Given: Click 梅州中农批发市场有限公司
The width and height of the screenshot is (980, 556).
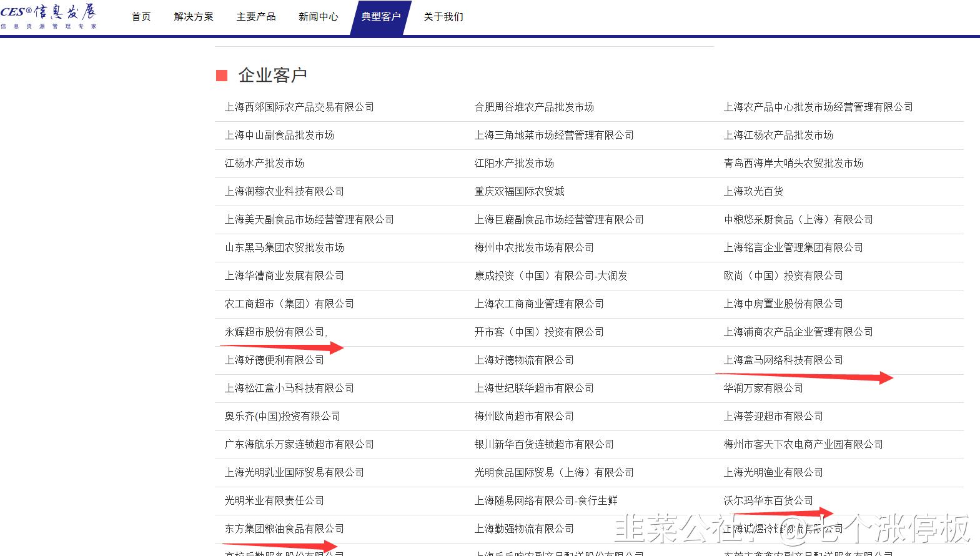Looking at the screenshot, I should (534, 248).
